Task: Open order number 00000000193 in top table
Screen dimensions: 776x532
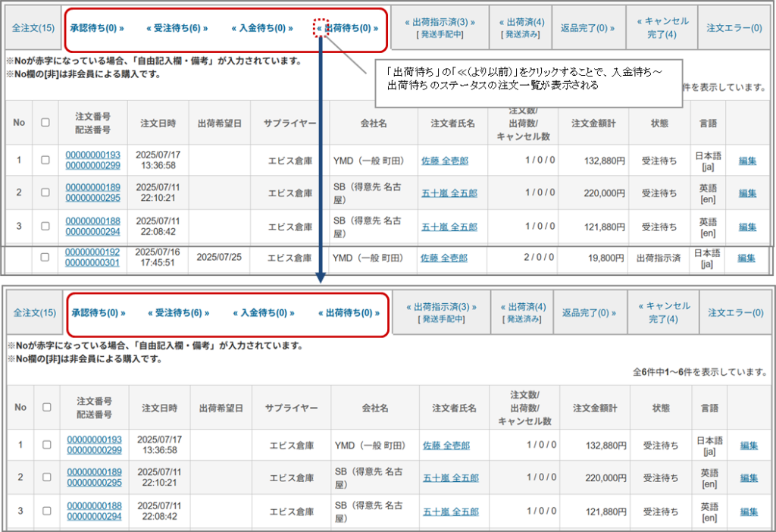Action: 93,155
